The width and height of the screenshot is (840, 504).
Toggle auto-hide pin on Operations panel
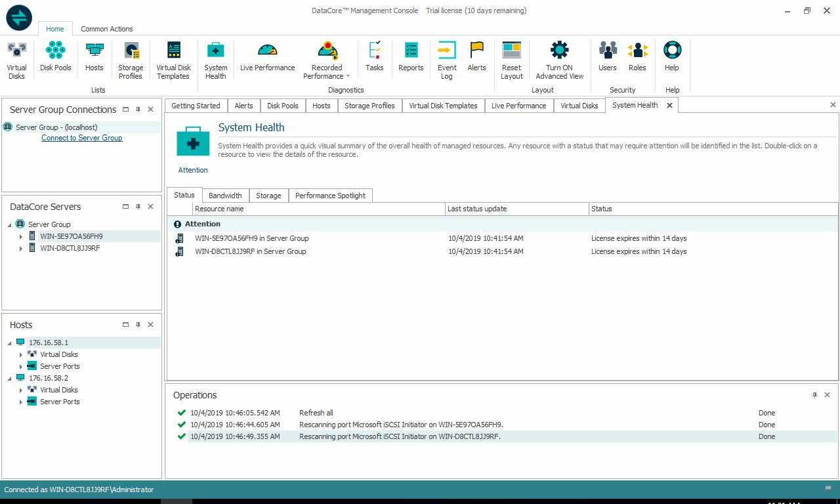tap(815, 395)
